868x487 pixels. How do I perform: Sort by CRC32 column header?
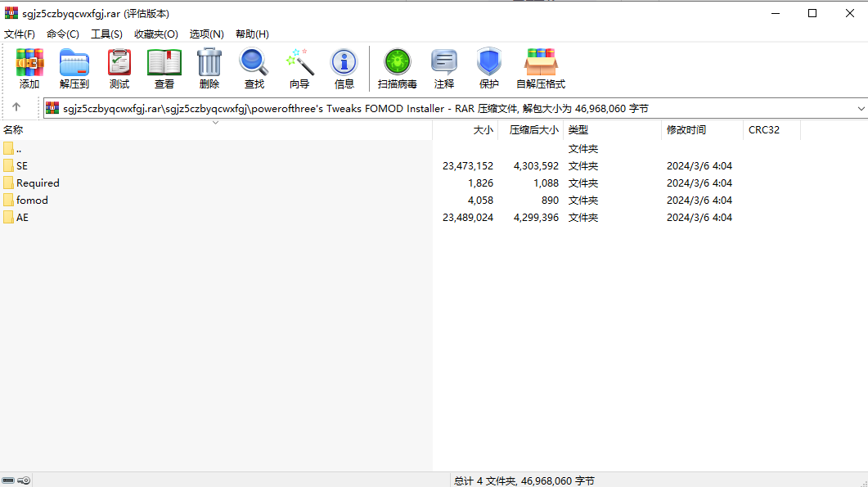[771, 129]
